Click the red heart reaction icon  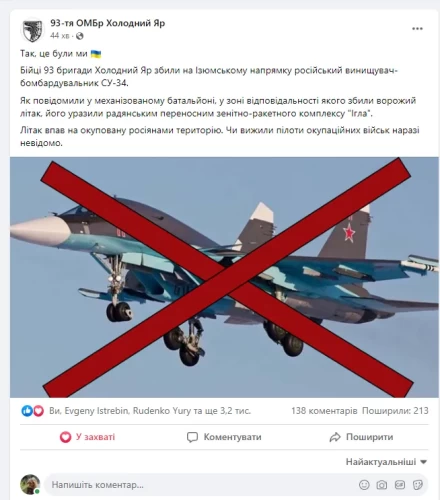(x=38, y=411)
